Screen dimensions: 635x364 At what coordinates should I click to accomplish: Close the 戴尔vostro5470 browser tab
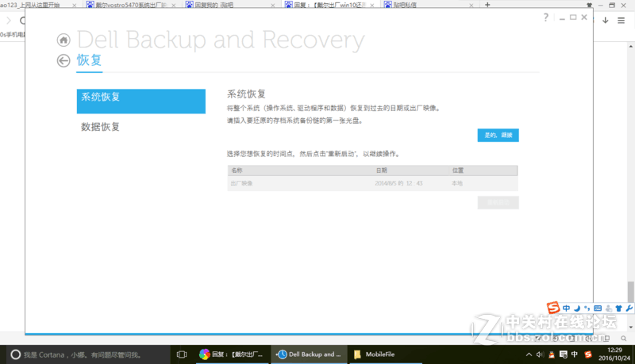(173, 6)
